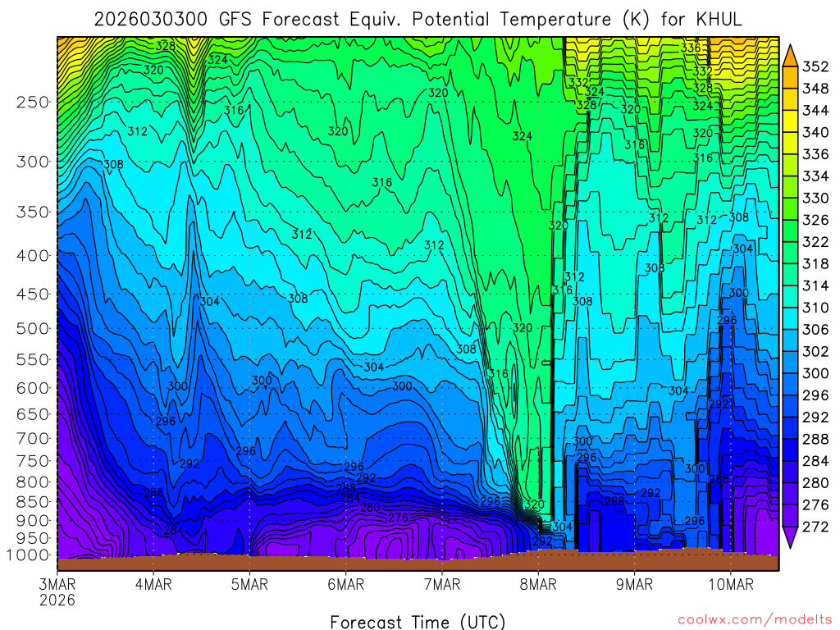The height and width of the screenshot is (630, 840).
Task: Pick color bar segment between 322 and 326
Action: point(790,231)
